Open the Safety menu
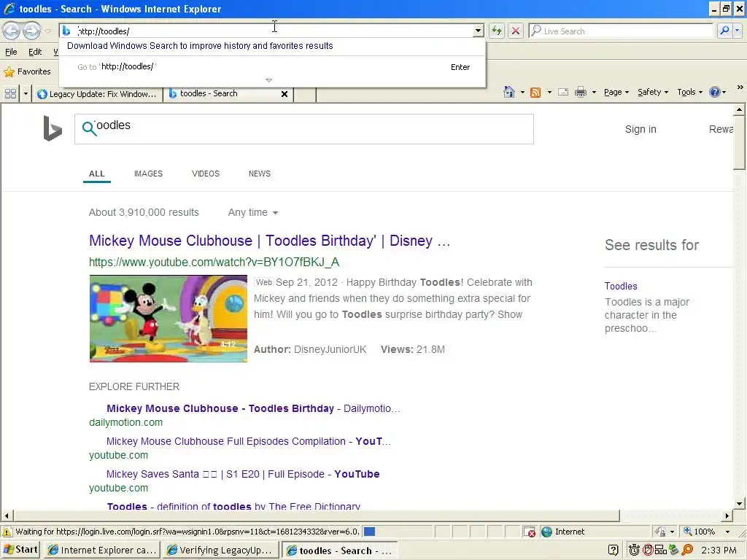 653,93
